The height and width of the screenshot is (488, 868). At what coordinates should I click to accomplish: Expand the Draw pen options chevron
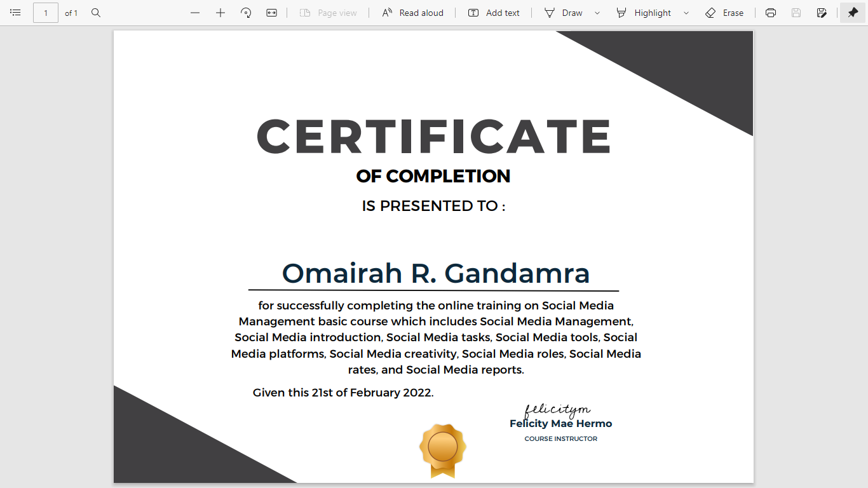[595, 13]
